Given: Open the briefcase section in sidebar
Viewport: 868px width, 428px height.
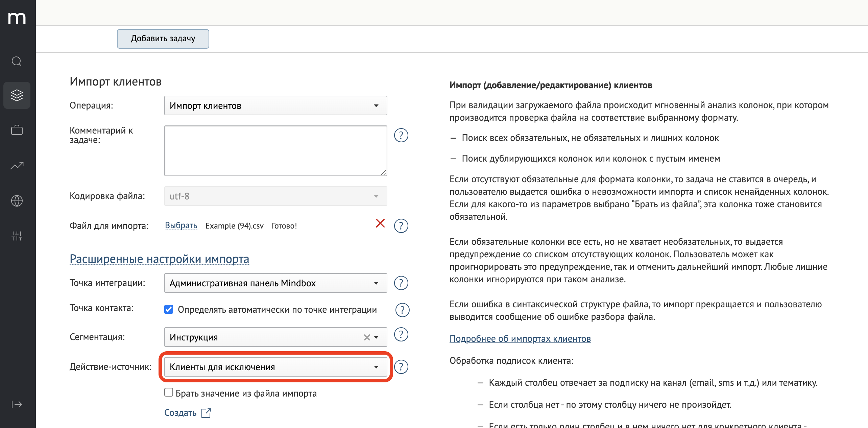Looking at the screenshot, I should click(x=17, y=130).
